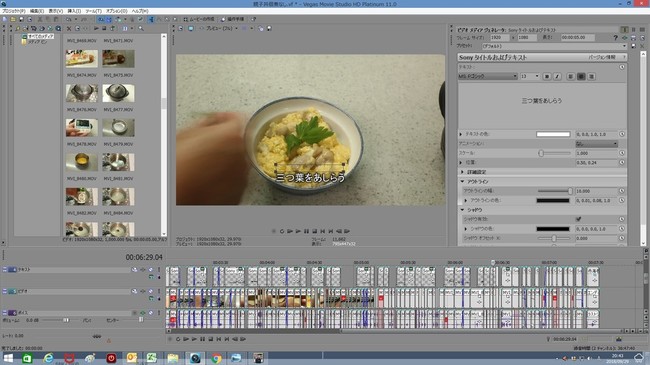Save preview snapshot to file
The image size is (650, 365).
pyautogui.click(x=269, y=28)
